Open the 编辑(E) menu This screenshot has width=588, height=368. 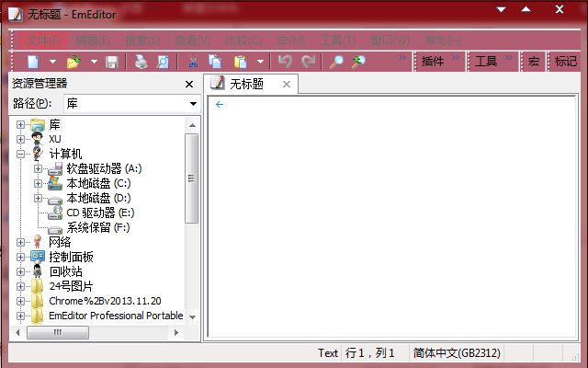(x=92, y=40)
